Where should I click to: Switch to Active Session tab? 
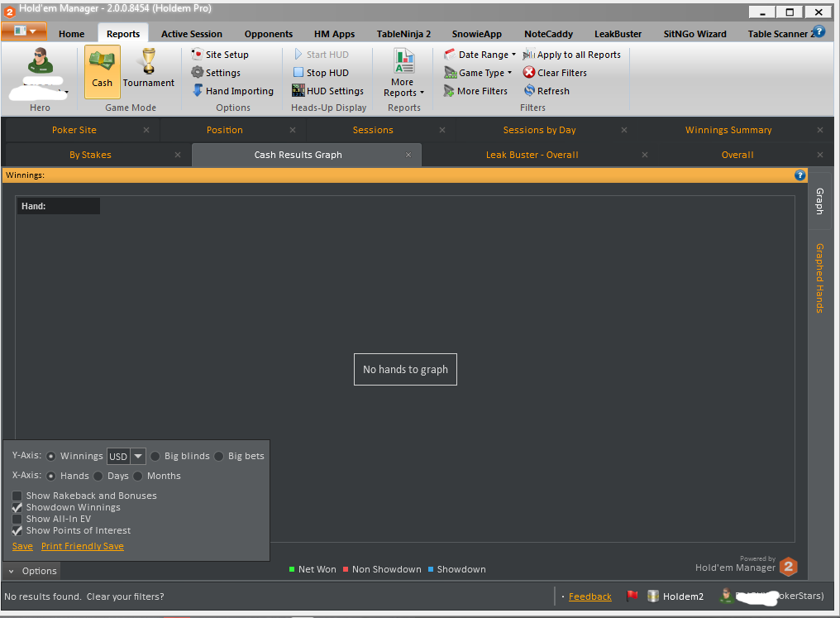(x=192, y=34)
